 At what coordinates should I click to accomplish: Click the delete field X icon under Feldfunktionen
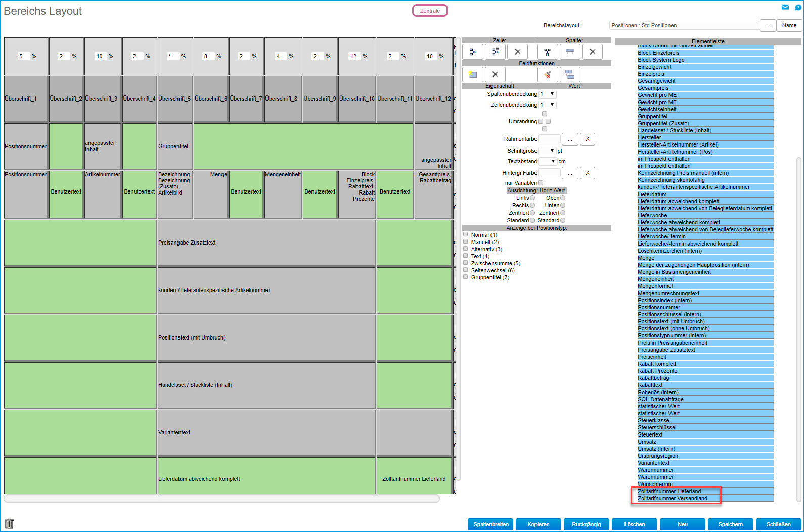[495, 74]
